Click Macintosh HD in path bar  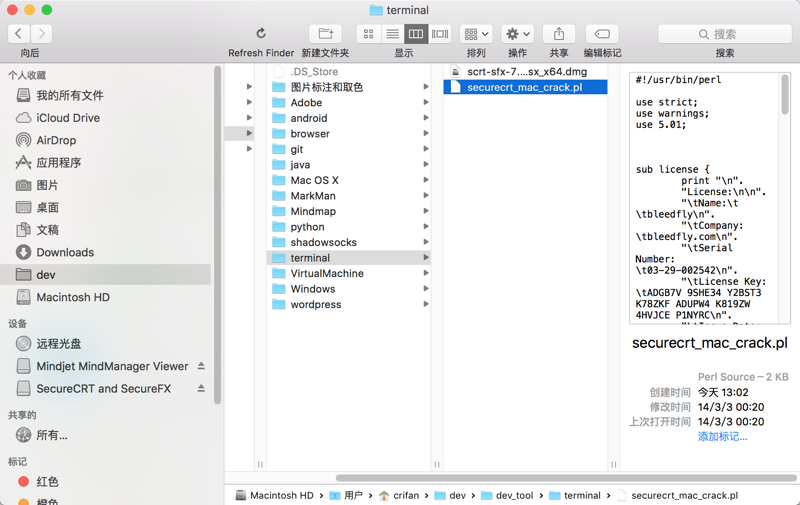[275, 495]
